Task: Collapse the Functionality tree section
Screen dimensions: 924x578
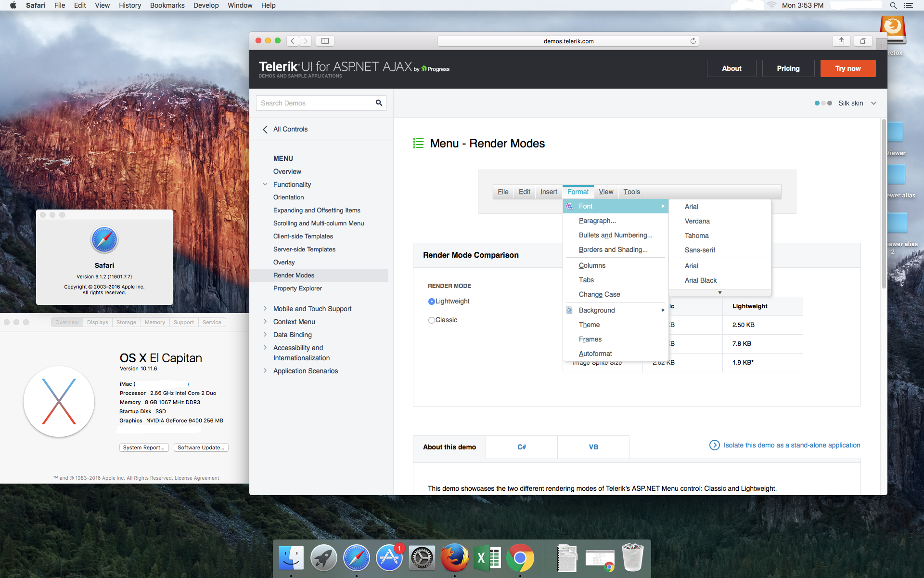Action: [265, 184]
